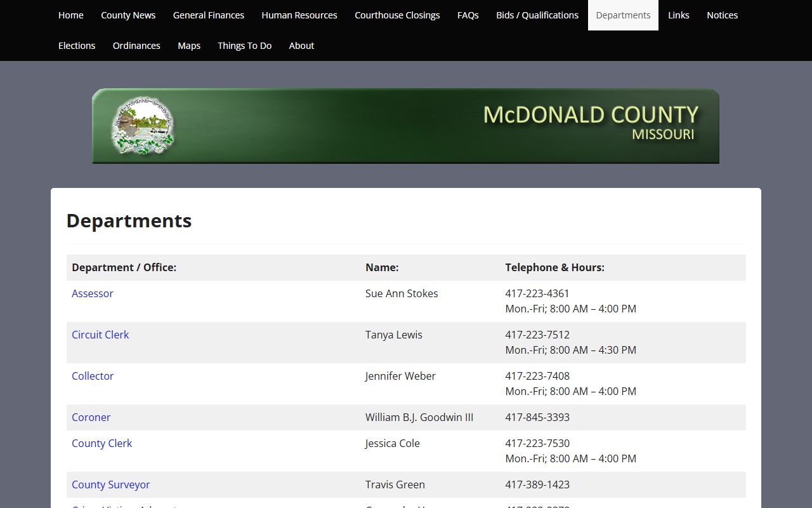Open the Maps menu item
812x508 pixels.
click(x=189, y=46)
